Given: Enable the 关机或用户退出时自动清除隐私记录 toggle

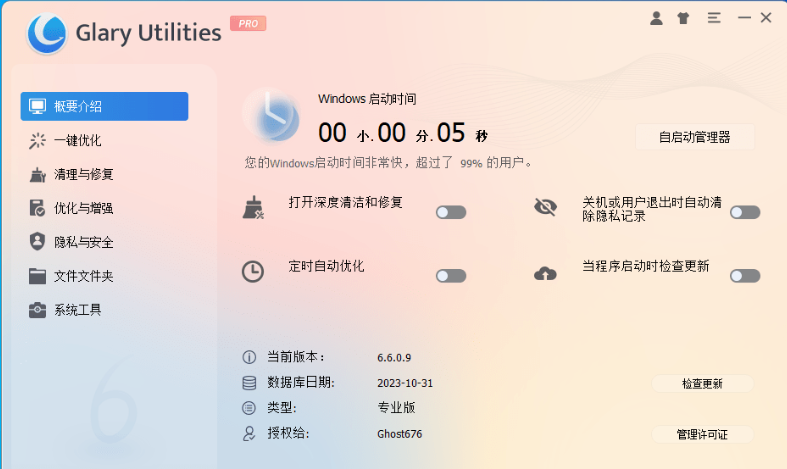Looking at the screenshot, I should click(x=745, y=212).
